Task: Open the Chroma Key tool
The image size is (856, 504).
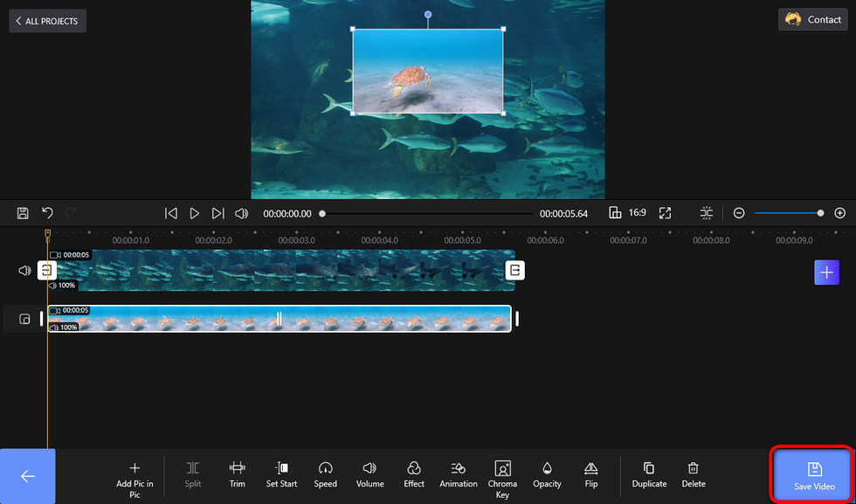Action: (502, 480)
